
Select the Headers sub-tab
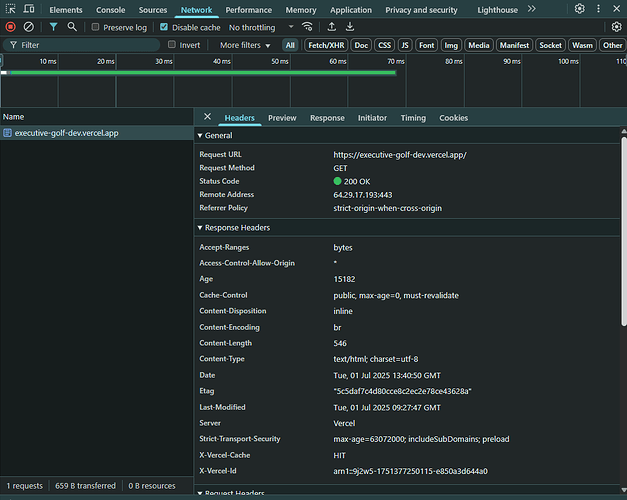[240, 118]
